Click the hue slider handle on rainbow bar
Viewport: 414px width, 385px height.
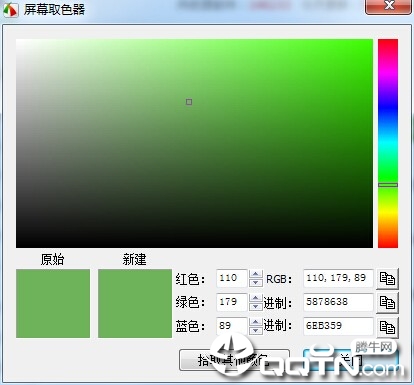[388, 185]
